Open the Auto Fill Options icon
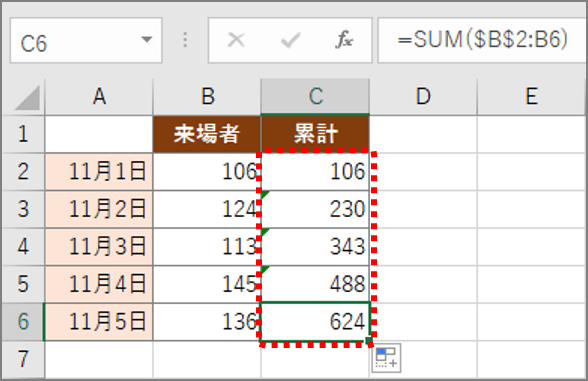 coord(386,358)
